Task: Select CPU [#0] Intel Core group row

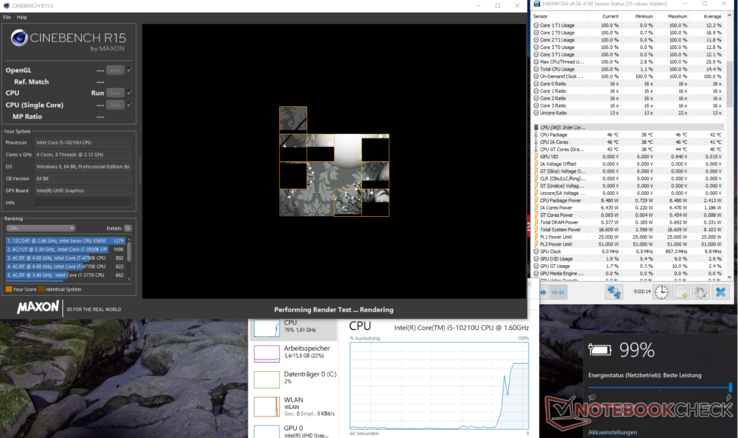Action: pyautogui.click(x=628, y=127)
